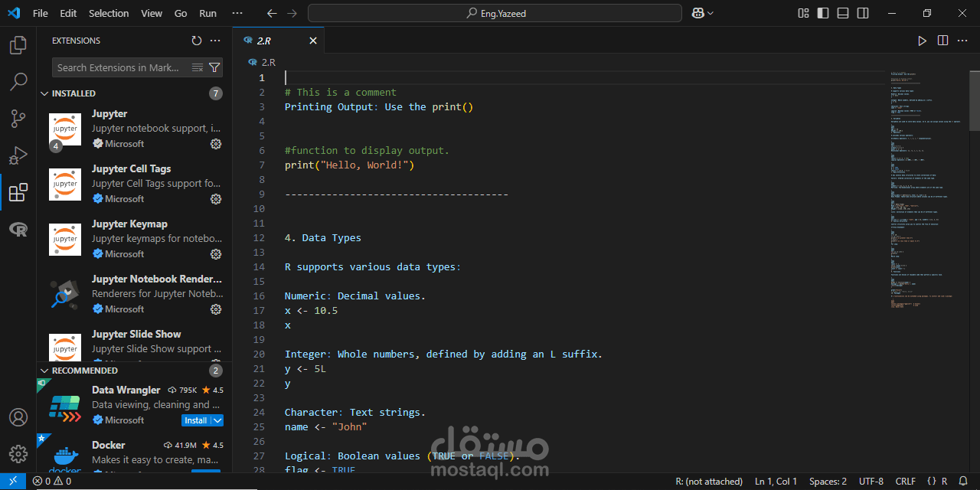Click the print("Hello, World!") code line
The width and height of the screenshot is (980, 490).
(349, 165)
